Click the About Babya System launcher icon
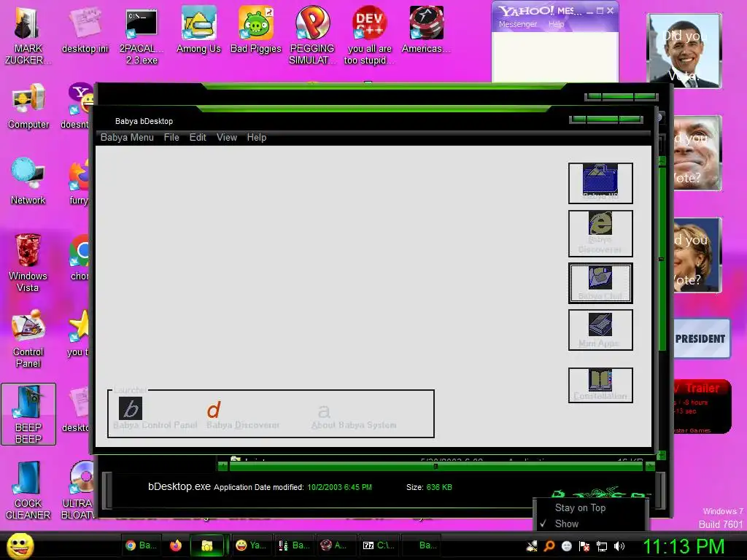The image size is (747, 560). (324, 411)
